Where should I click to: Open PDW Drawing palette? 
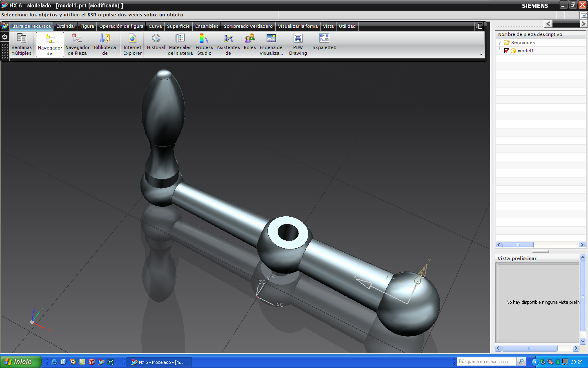(298, 45)
